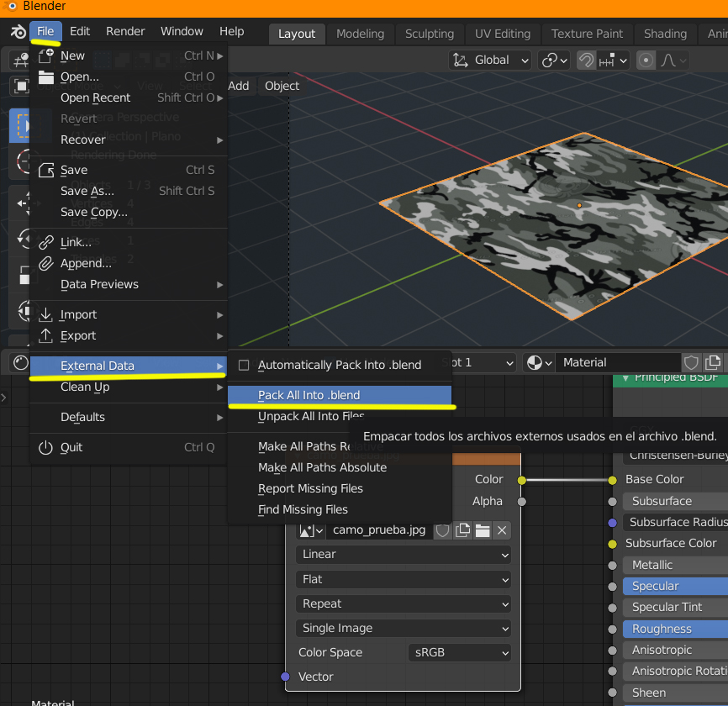Screen dimensions: 728x706
Task: Select Find Missing Files menu entry
Action: pyautogui.click(x=303, y=509)
